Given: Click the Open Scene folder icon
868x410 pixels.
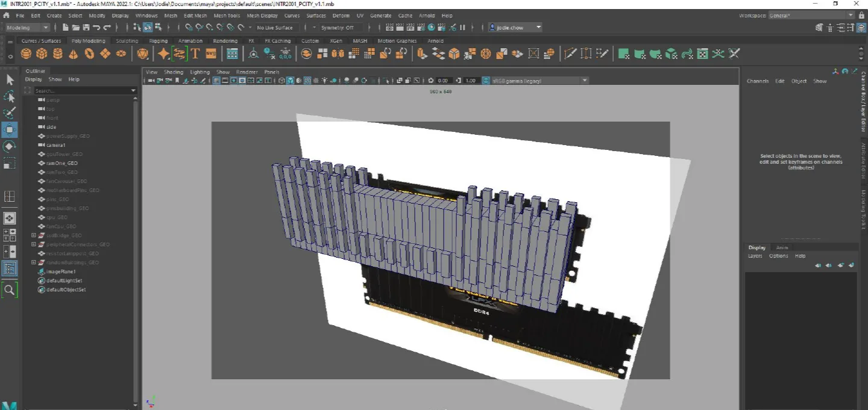Looking at the screenshot, I should 76,27.
